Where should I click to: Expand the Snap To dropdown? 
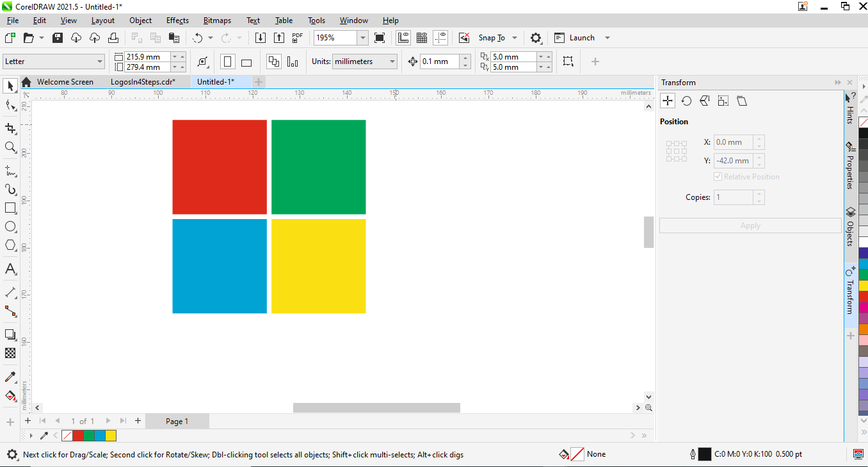tap(515, 38)
